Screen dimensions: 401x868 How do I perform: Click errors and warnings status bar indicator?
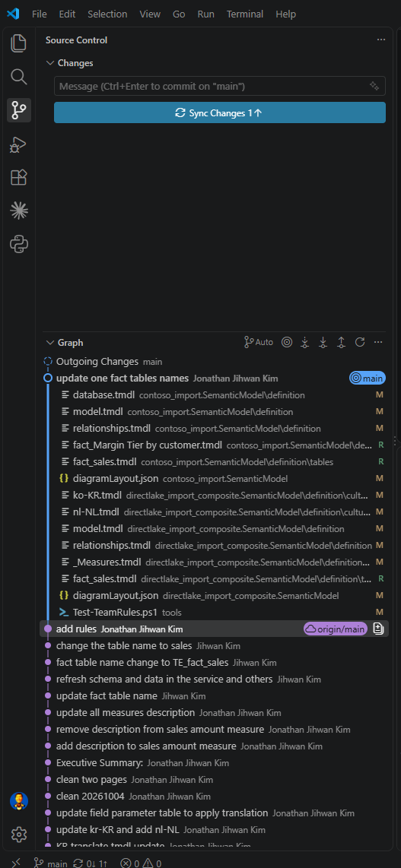(141, 863)
